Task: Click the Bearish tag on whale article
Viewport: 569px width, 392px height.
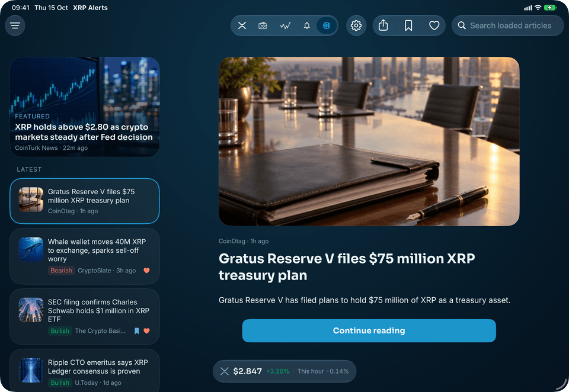Action: click(61, 271)
